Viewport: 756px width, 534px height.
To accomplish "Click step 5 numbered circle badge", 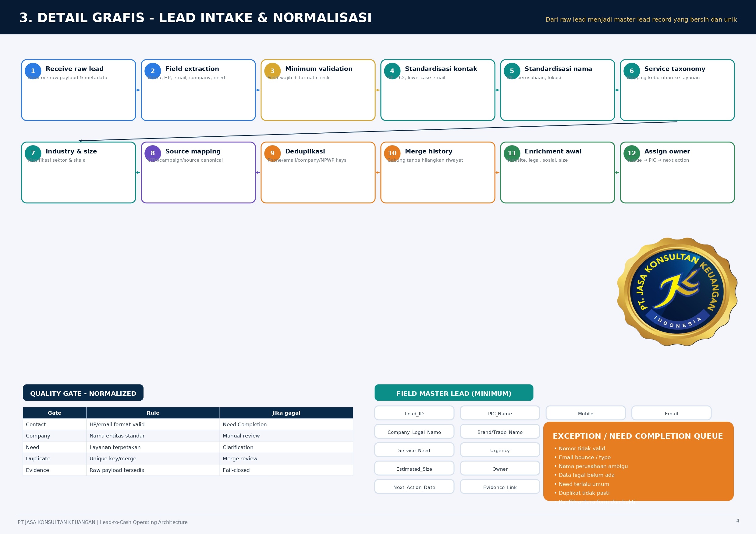I will click(x=512, y=71).
